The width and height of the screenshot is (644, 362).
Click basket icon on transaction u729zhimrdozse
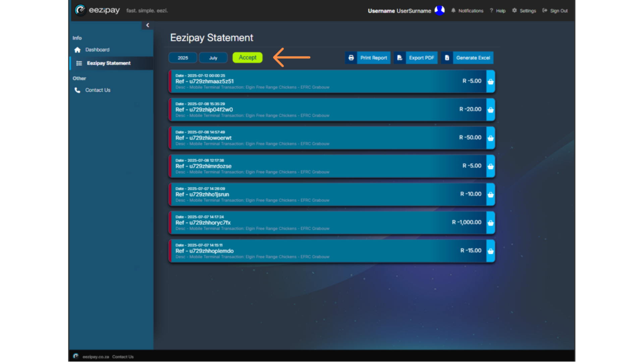click(491, 166)
